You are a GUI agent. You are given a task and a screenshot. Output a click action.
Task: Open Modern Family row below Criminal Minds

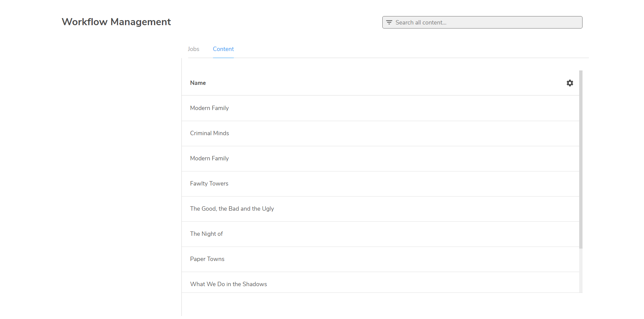tap(209, 158)
